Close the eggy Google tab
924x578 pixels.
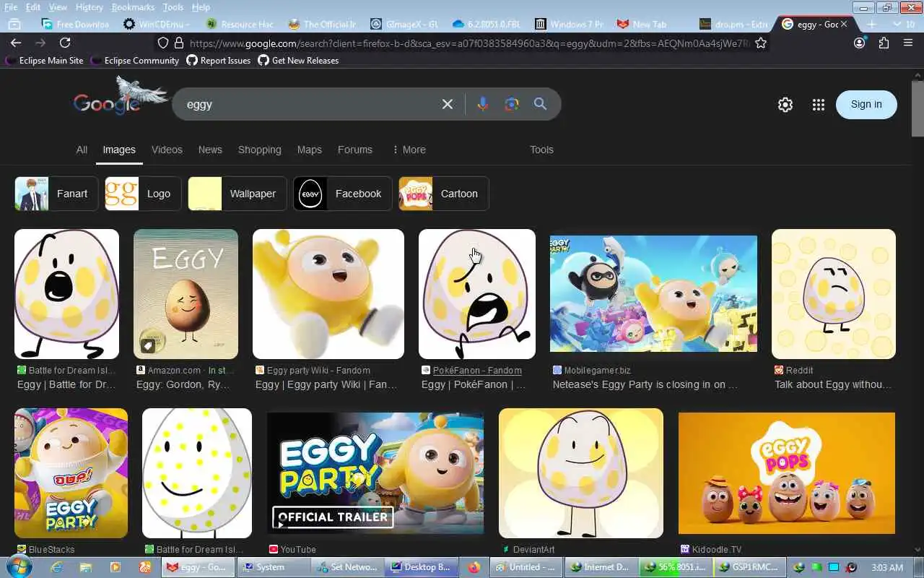pyautogui.click(x=843, y=24)
